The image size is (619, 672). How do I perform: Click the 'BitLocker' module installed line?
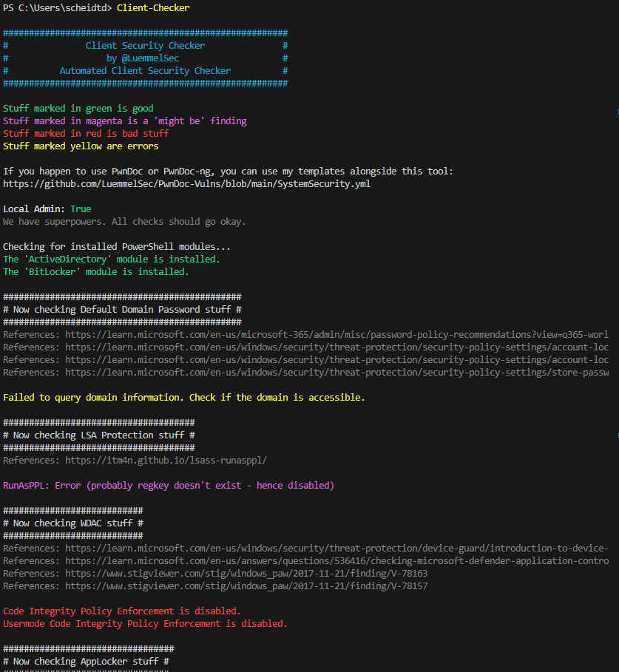pyautogui.click(x=96, y=272)
